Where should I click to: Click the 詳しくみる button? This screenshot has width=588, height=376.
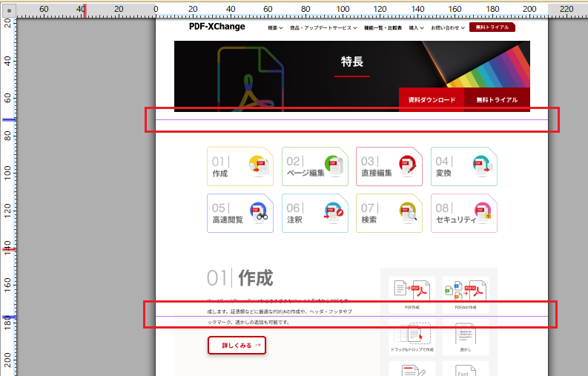tap(237, 346)
